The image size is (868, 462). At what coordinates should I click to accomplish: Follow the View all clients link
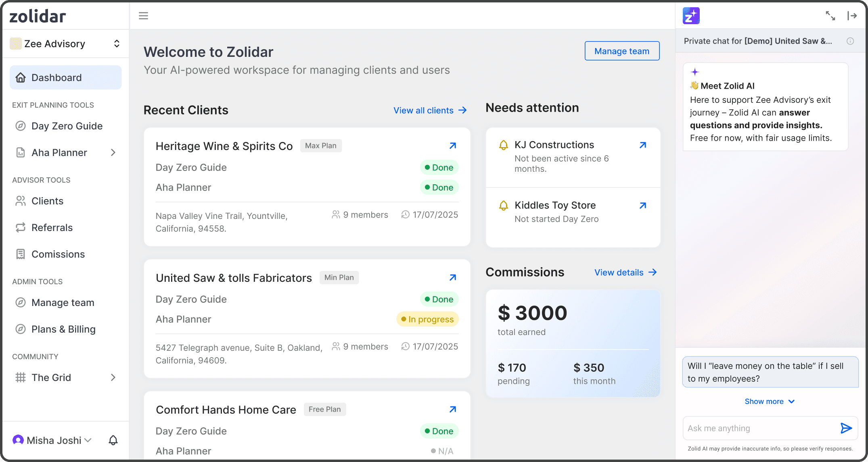tap(430, 110)
